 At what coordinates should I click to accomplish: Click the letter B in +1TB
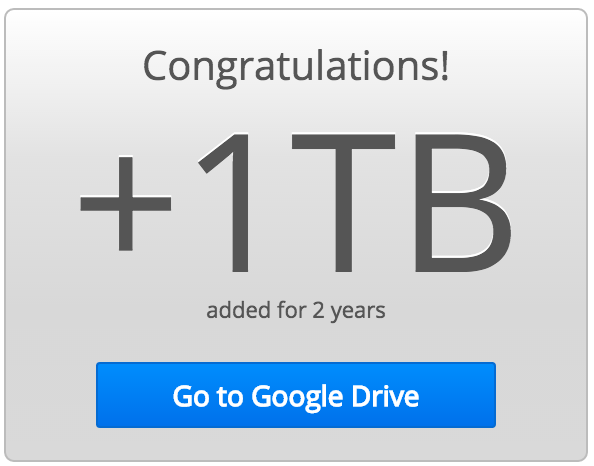464,202
